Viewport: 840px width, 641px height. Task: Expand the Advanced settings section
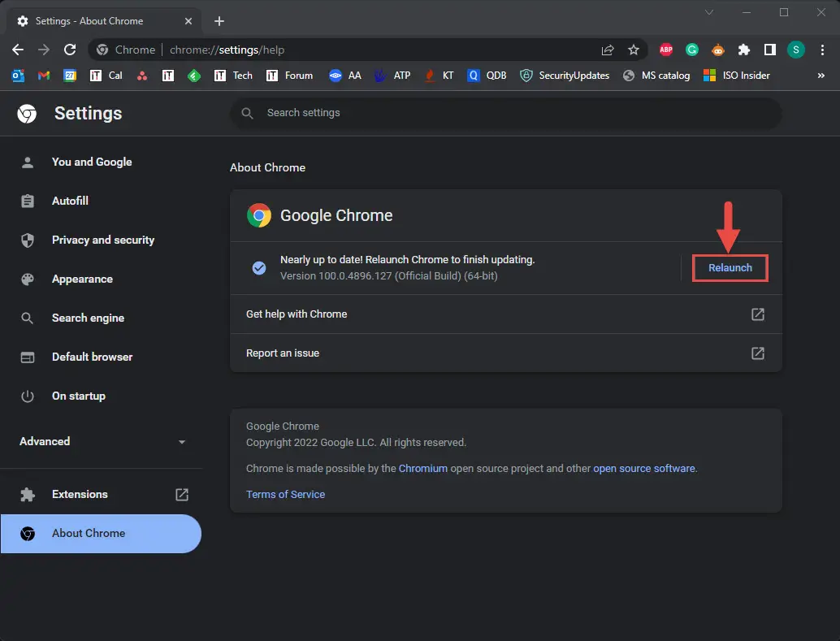pyautogui.click(x=103, y=442)
